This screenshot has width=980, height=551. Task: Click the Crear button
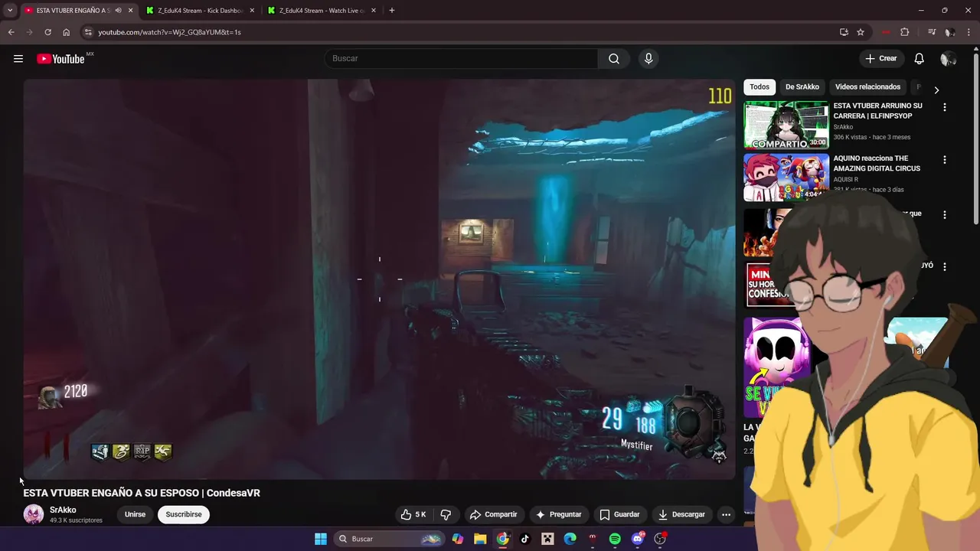point(880,59)
